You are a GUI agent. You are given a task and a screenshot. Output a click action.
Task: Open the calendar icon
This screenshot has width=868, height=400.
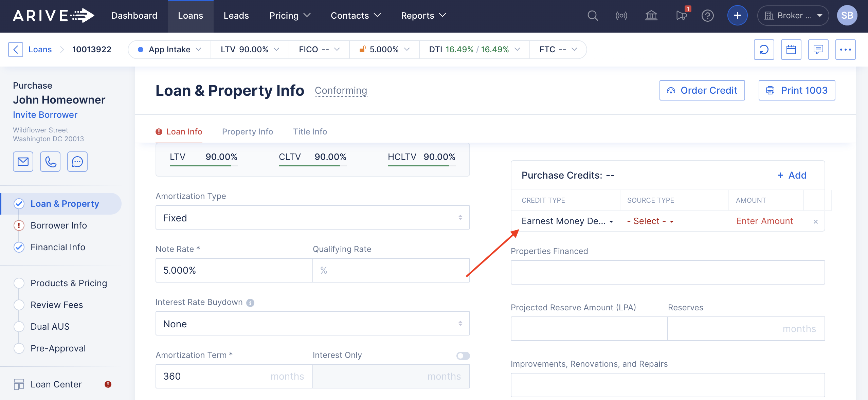[x=791, y=50]
